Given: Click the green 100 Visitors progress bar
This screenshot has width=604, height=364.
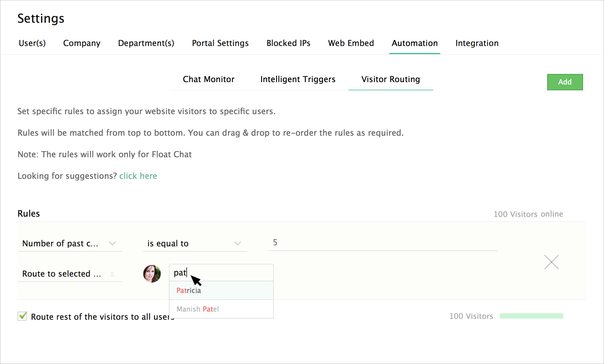Looking at the screenshot, I should click(531, 316).
